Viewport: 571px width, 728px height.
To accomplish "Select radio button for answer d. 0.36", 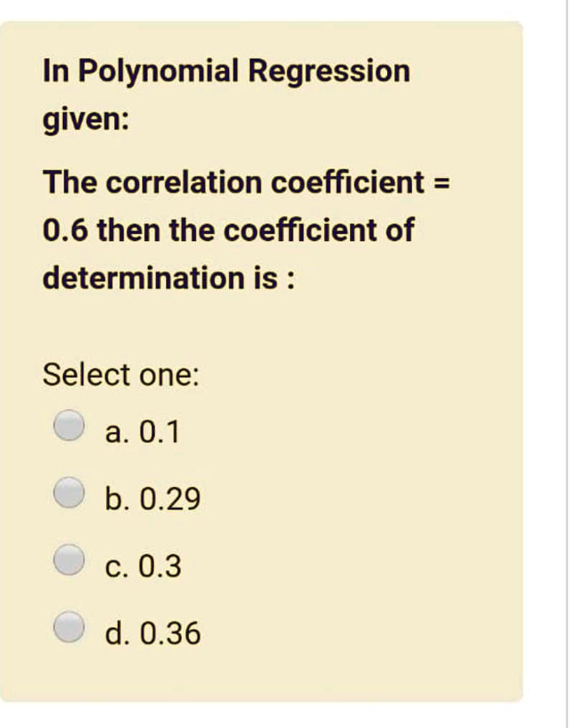I will pos(68,626).
